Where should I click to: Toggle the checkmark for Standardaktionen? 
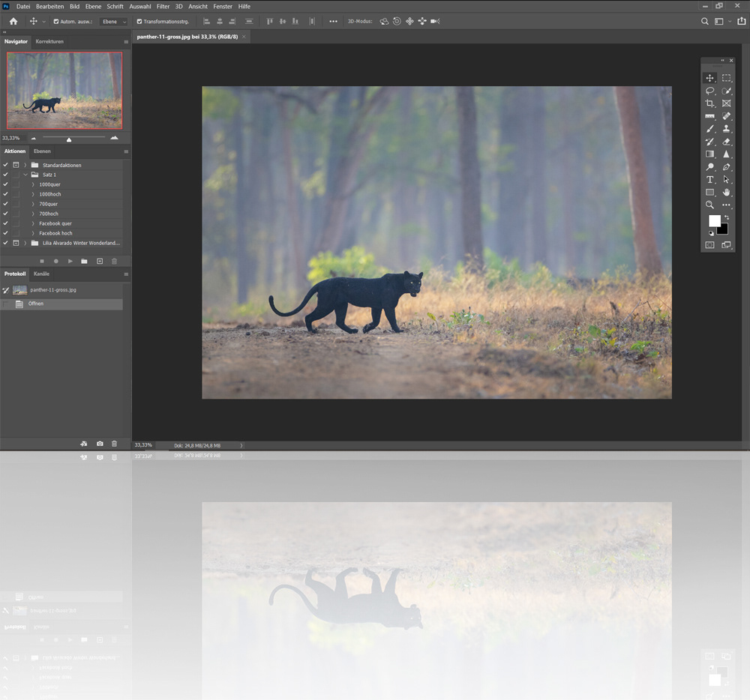point(5,165)
